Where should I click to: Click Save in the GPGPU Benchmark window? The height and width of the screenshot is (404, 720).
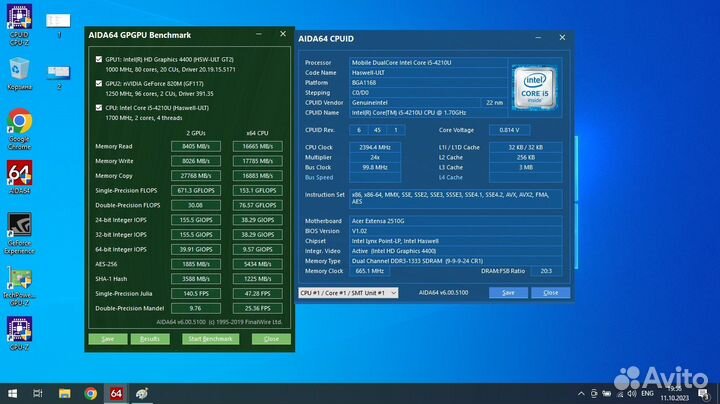pos(108,339)
